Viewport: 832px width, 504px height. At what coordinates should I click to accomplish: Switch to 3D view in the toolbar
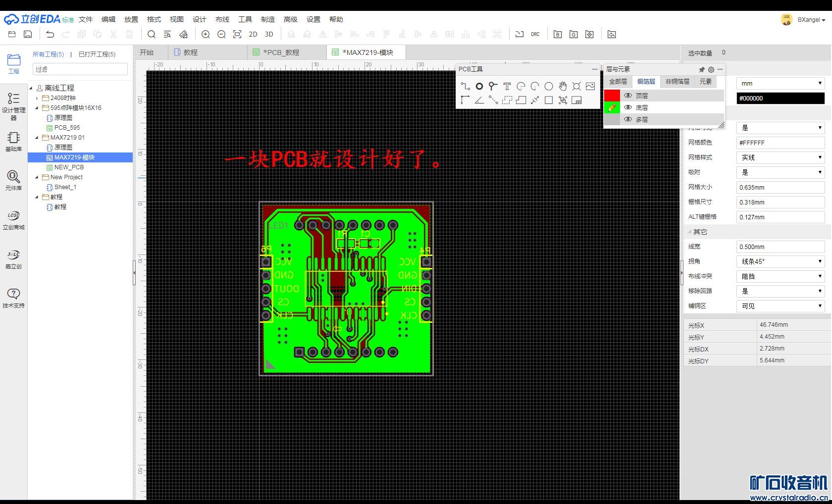269,34
